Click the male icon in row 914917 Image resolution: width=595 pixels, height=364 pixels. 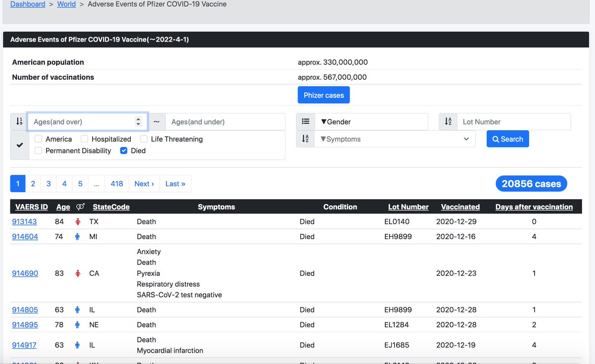coord(77,345)
